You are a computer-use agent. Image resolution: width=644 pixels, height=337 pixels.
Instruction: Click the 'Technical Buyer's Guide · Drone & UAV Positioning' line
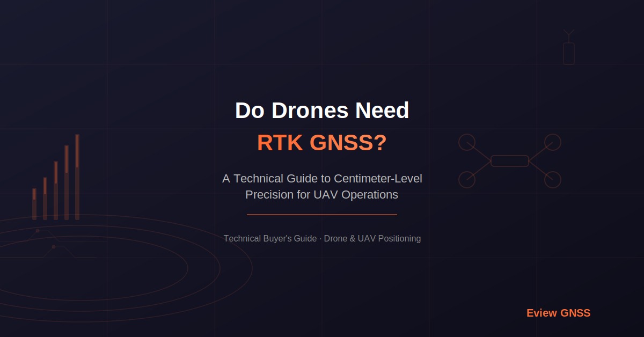point(322,238)
